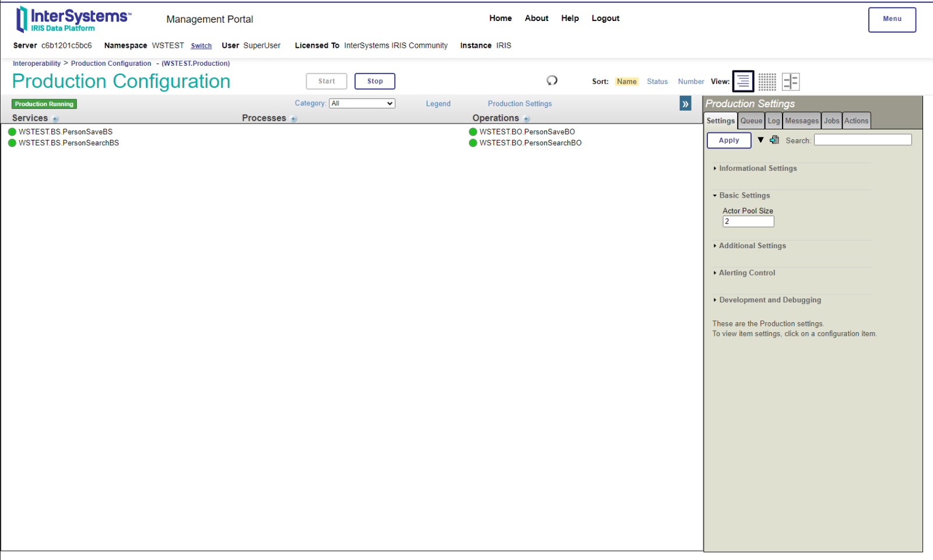
Task: Click the restore defaults icon beside Search
Action: (x=774, y=140)
